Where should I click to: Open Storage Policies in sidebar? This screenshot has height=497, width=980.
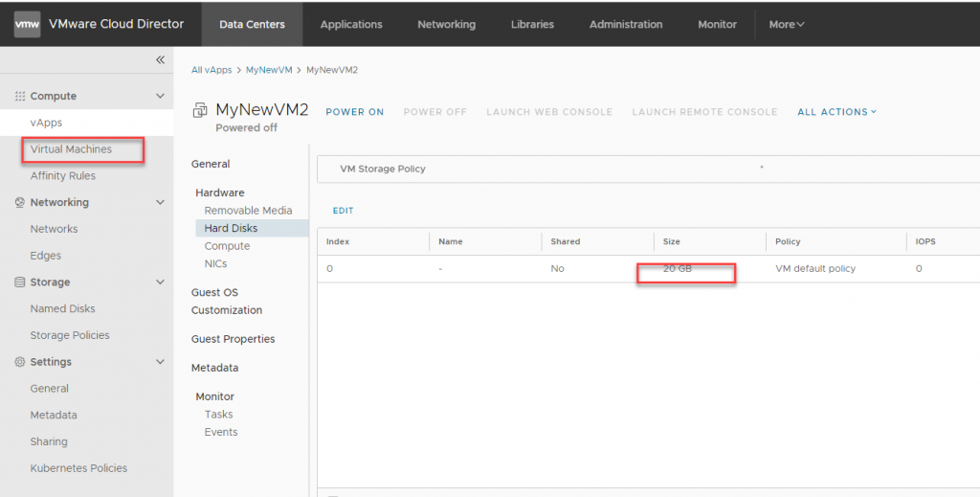(x=70, y=335)
